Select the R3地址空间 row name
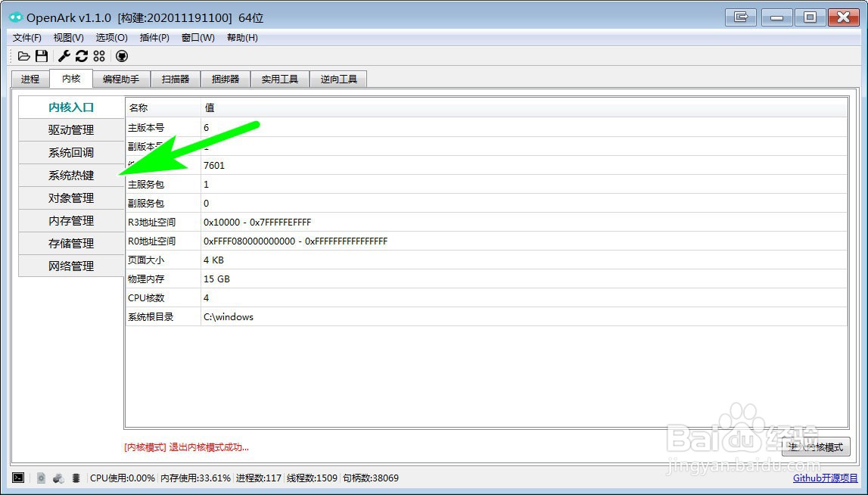The height and width of the screenshot is (495, 868). click(151, 222)
